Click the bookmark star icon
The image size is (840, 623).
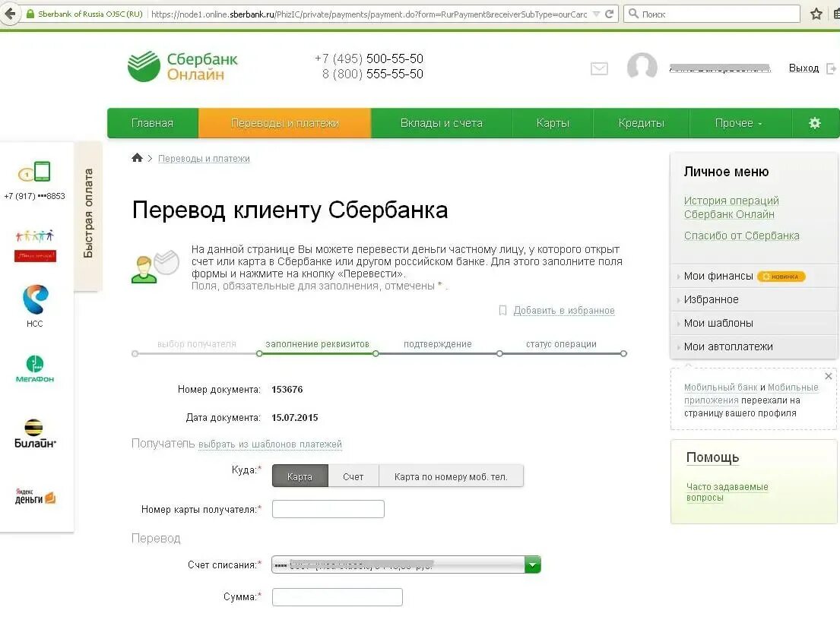click(x=816, y=14)
